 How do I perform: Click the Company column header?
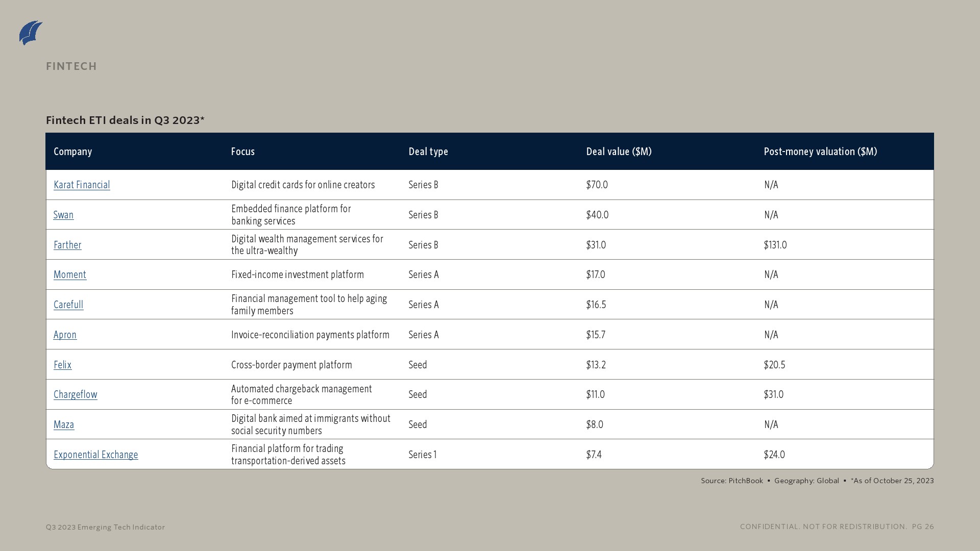[72, 152]
